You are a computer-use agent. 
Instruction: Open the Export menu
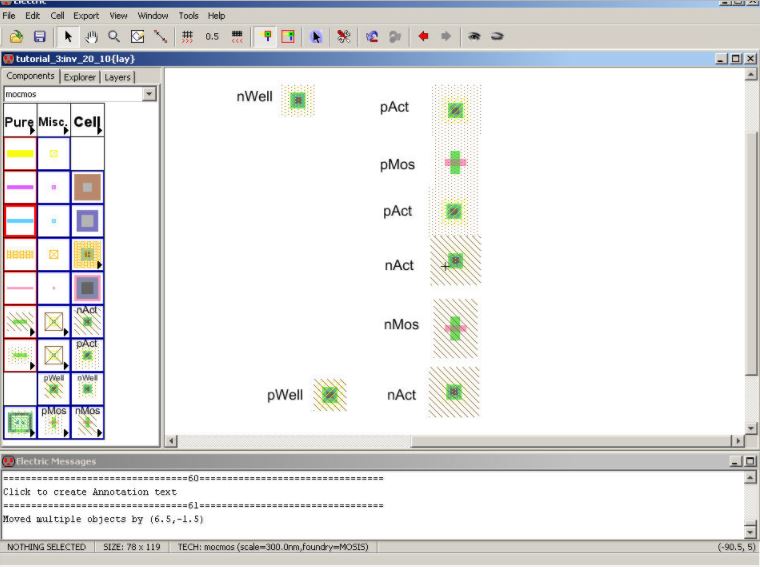pos(86,16)
